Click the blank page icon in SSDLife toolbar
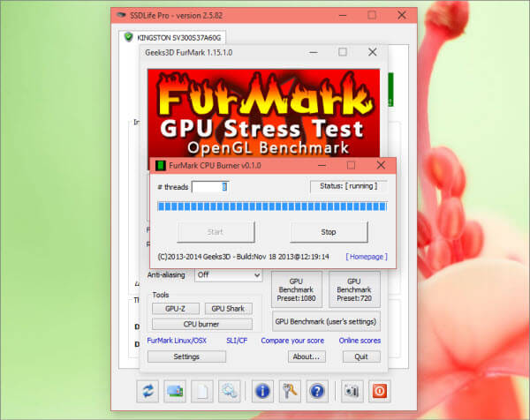 coord(202,391)
